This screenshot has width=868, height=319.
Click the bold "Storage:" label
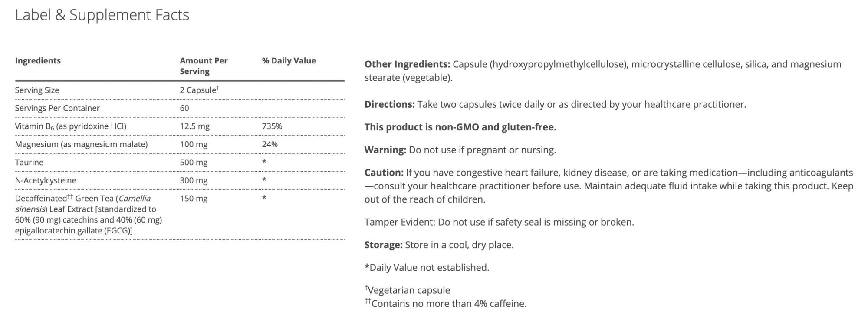(x=383, y=245)
